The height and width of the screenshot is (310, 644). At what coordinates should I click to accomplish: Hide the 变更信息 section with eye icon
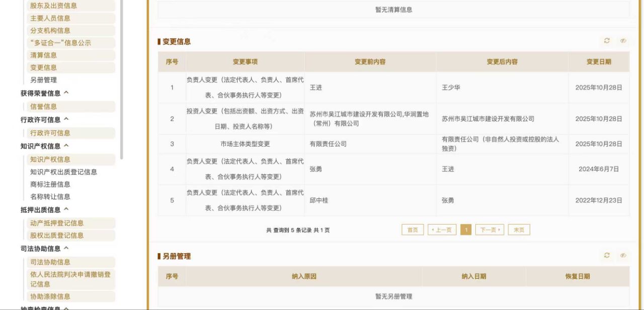click(623, 41)
